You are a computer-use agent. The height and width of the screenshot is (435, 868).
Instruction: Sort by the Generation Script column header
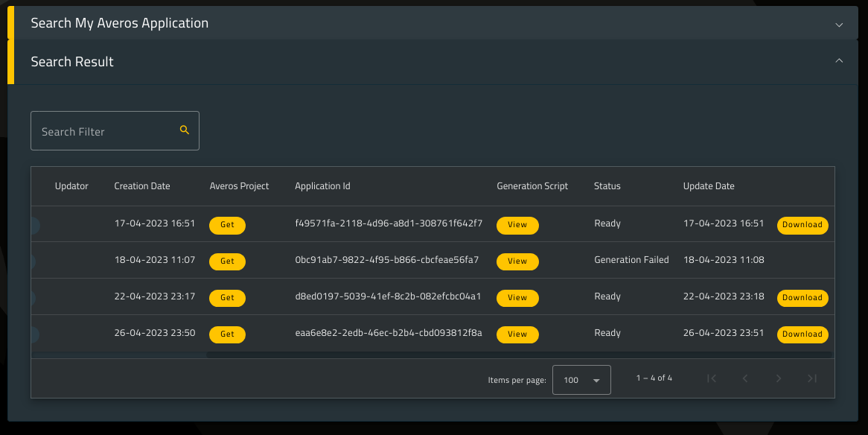pos(532,186)
